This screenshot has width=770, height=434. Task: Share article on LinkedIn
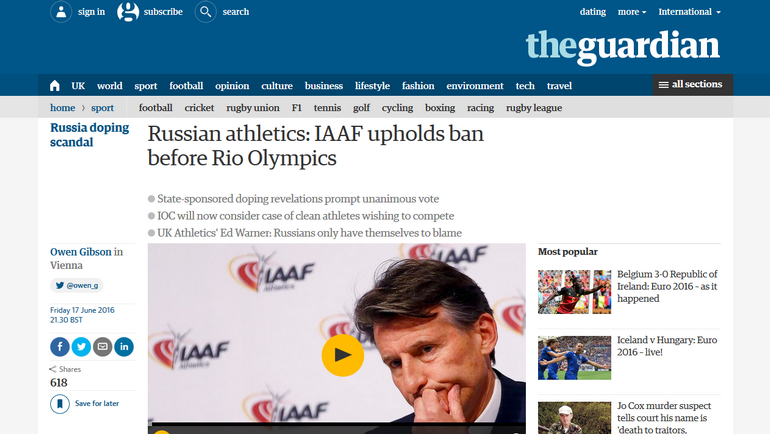pos(124,347)
